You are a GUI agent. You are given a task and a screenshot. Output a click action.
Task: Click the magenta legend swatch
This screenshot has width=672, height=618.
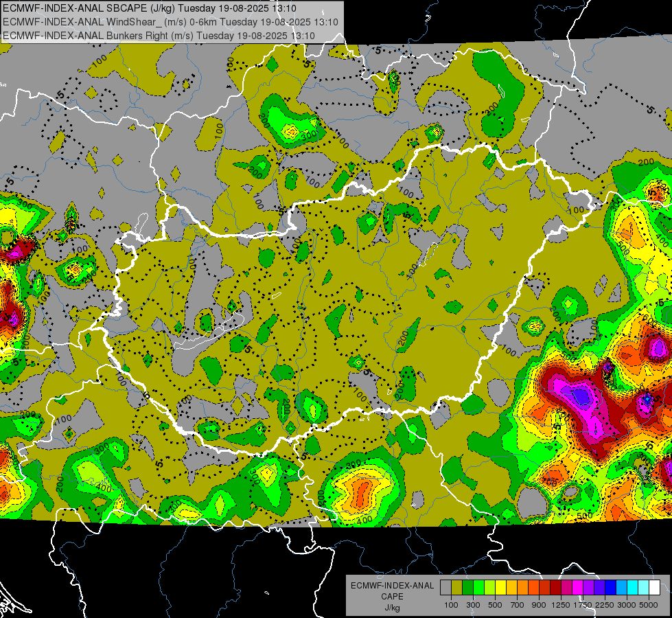point(578,588)
